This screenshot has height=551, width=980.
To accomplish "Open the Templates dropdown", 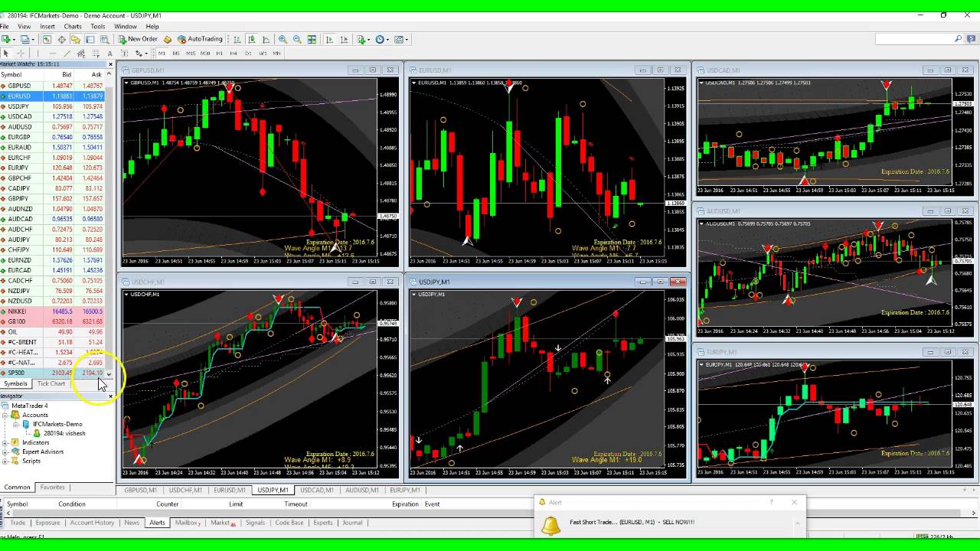I will (x=400, y=39).
